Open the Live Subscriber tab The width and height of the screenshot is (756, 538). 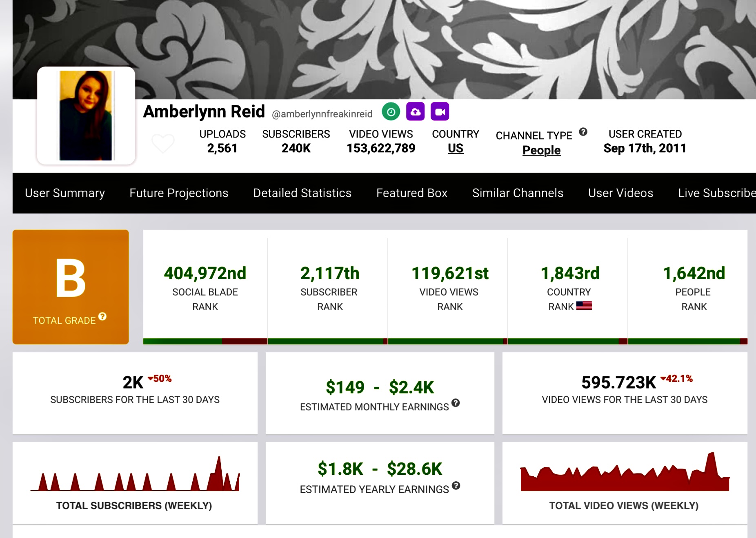(x=717, y=193)
